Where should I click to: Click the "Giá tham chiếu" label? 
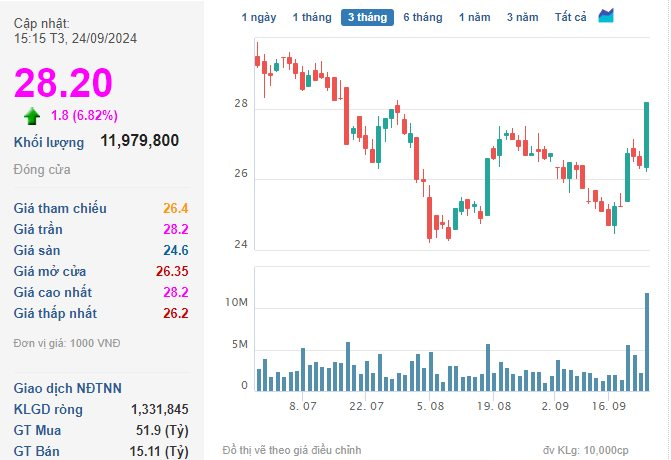[x=60, y=208]
